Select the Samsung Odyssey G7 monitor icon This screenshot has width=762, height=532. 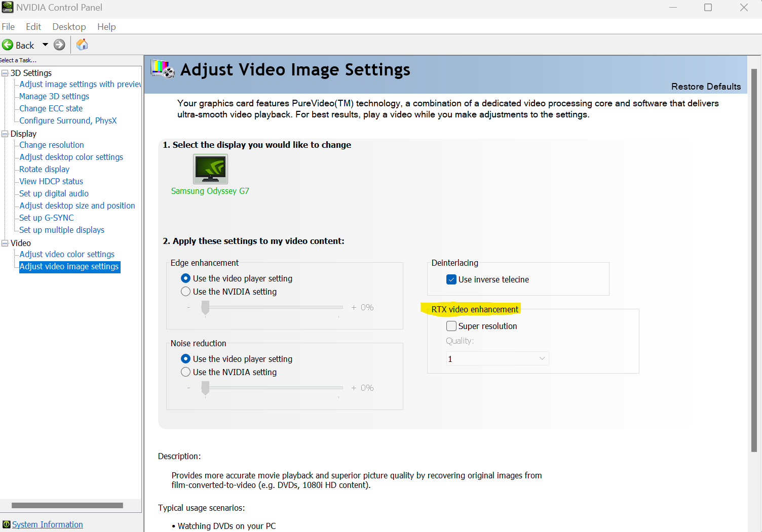210,169
